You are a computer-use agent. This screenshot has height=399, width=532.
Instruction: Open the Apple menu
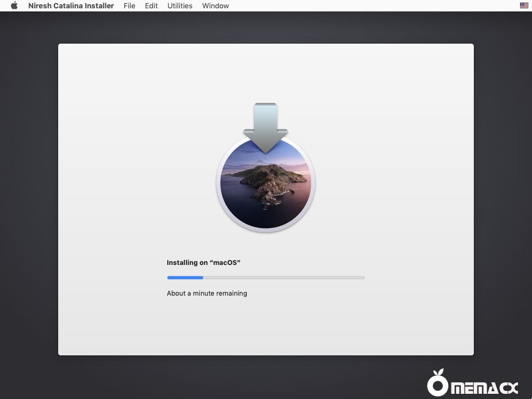14,6
